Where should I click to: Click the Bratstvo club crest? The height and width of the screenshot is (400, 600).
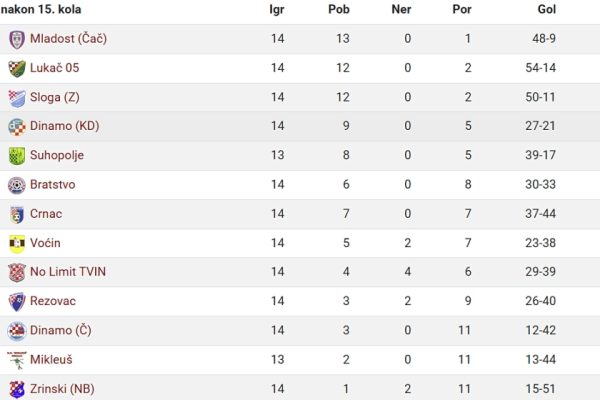point(17,186)
